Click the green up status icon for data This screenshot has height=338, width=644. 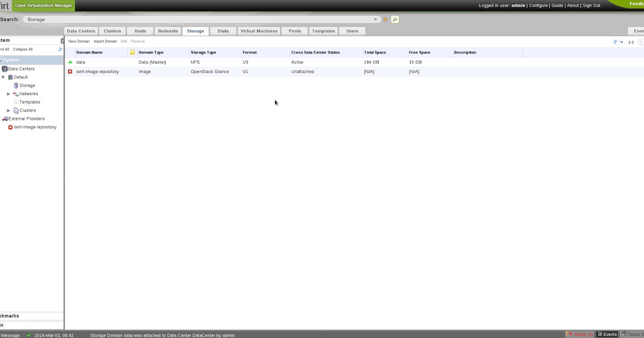[x=70, y=62]
